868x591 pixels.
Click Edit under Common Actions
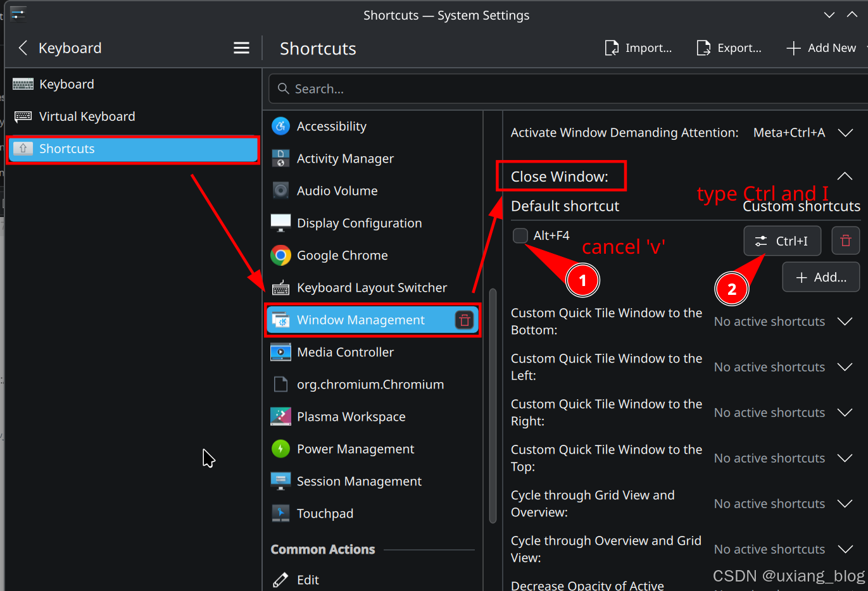coord(308,580)
